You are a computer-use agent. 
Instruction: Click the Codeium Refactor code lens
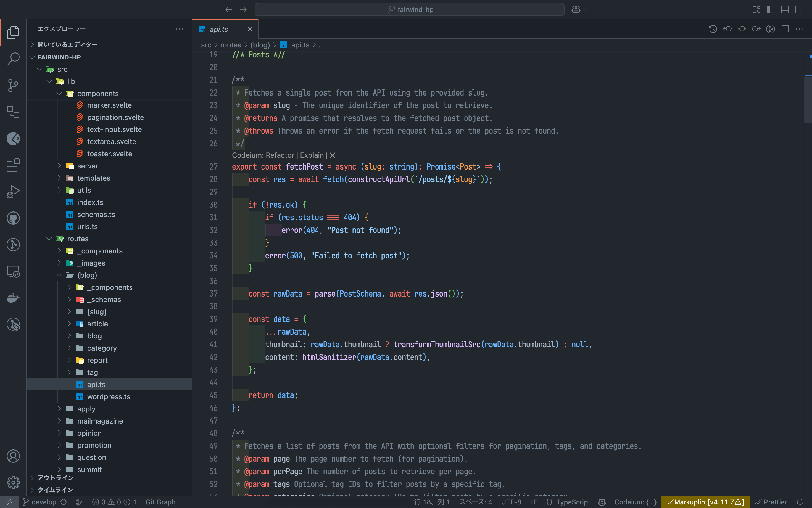(280, 155)
